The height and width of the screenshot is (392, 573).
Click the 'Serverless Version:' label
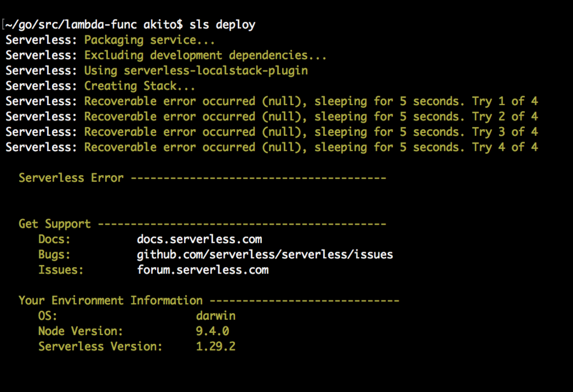click(100, 347)
